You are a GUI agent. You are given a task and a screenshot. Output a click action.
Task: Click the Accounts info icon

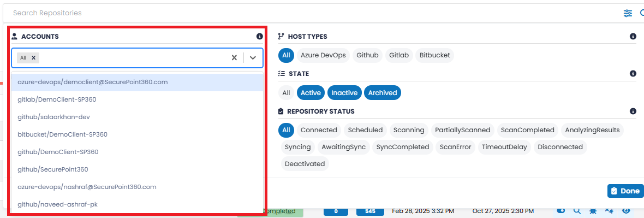[260, 37]
